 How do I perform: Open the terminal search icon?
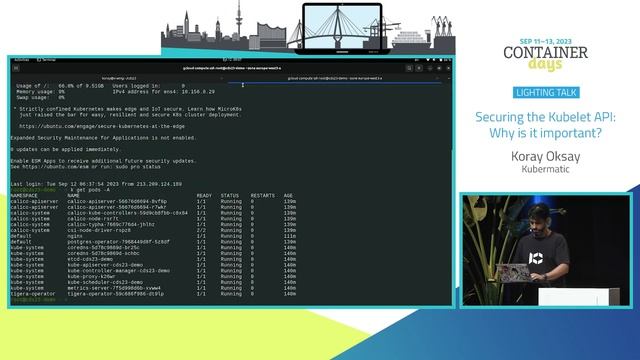click(x=409, y=68)
